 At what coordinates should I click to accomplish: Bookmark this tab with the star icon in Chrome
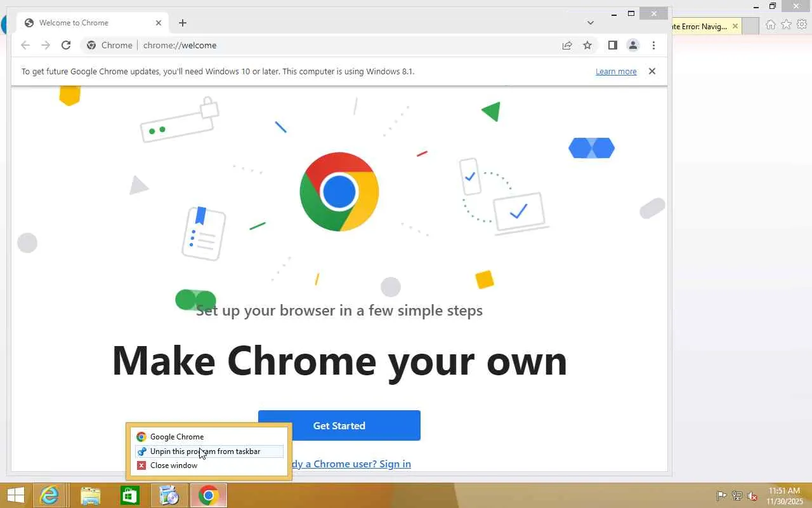pyautogui.click(x=587, y=45)
